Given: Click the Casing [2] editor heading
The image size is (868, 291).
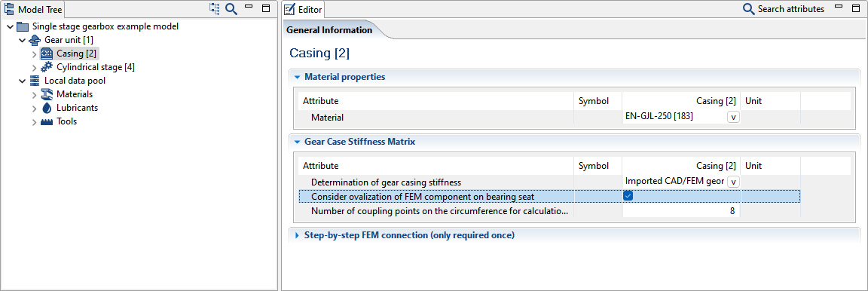Looking at the screenshot, I should click(319, 54).
